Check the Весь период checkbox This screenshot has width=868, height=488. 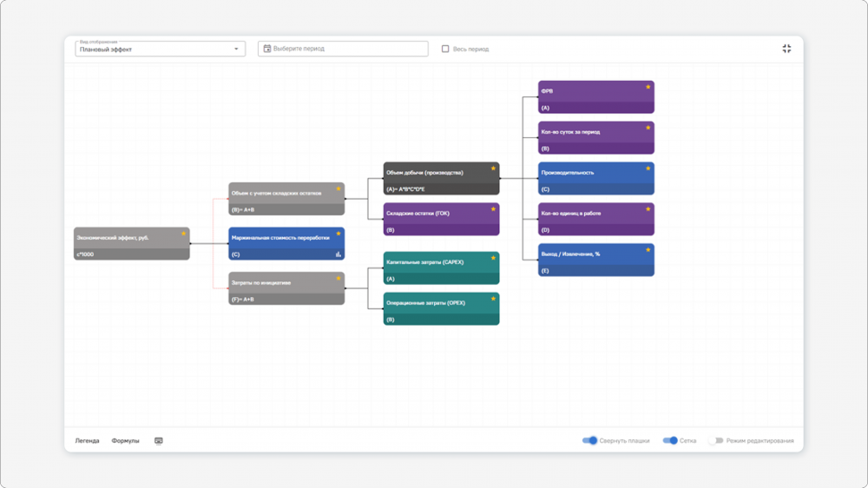pos(445,49)
